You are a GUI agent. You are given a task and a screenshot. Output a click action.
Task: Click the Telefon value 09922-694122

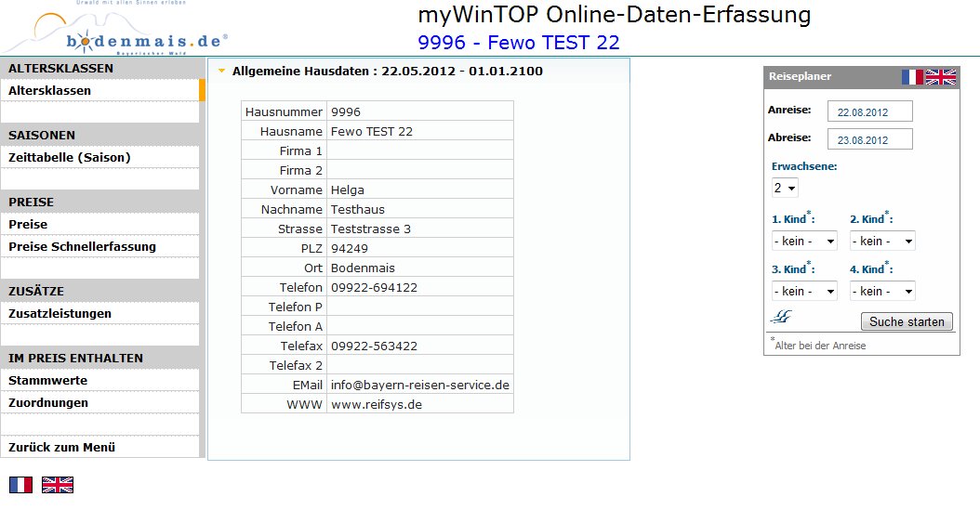375,287
